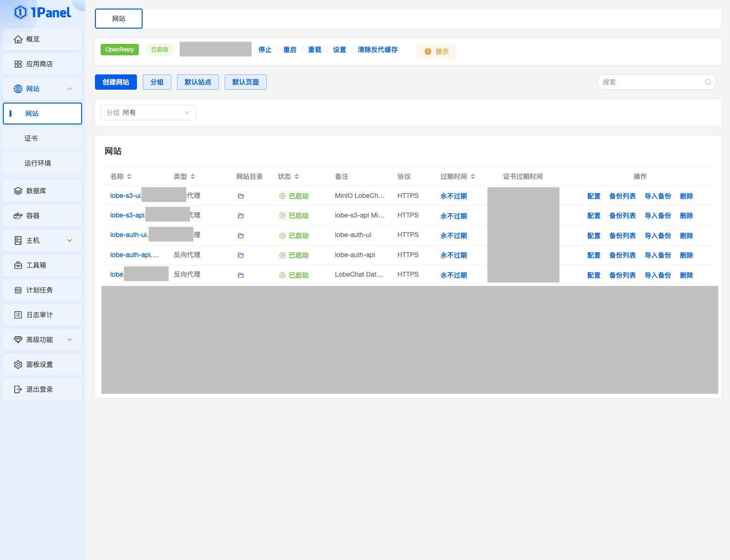This screenshot has height=560, width=730.
Task: Click the 默认站点 button
Action: [x=198, y=82]
